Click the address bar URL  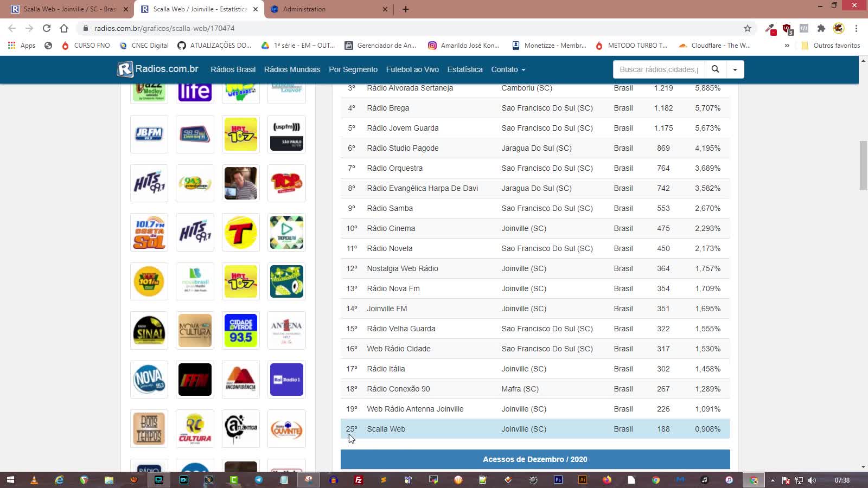[x=164, y=28]
